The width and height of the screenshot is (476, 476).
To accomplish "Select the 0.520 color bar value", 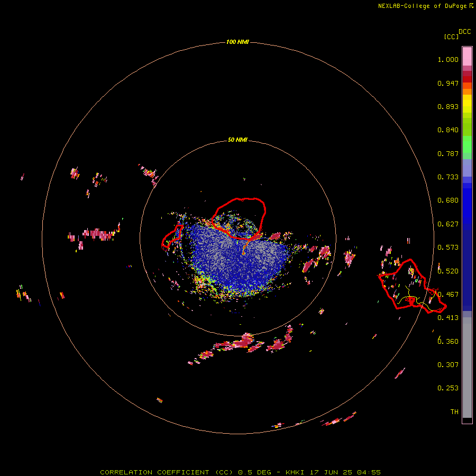I will tap(448, 271).
